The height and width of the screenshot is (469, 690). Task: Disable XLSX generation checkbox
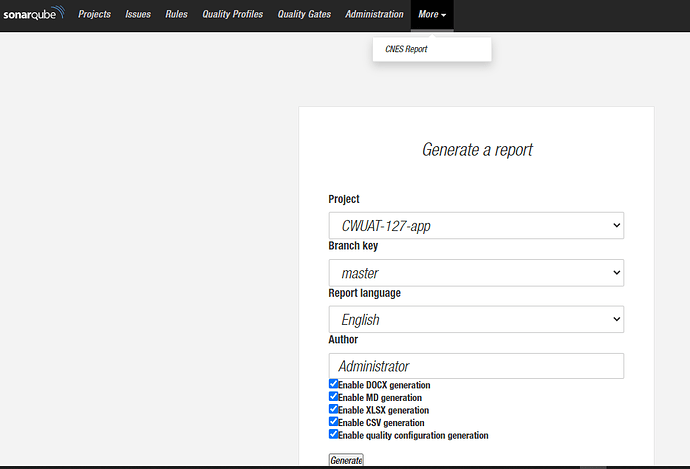pyautogui.click(x=334, y=409)
